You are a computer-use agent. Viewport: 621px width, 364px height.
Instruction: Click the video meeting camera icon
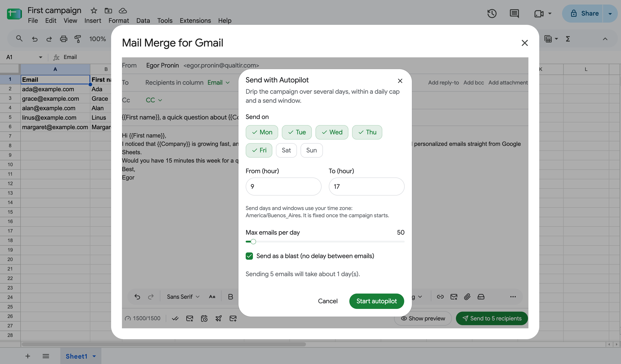click(x=539, y=13)
